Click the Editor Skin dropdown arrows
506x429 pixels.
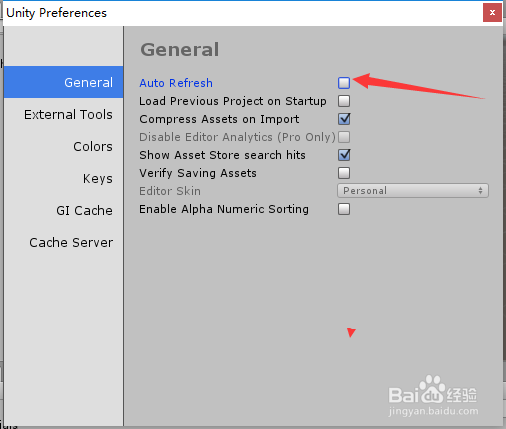click(480, 191)
